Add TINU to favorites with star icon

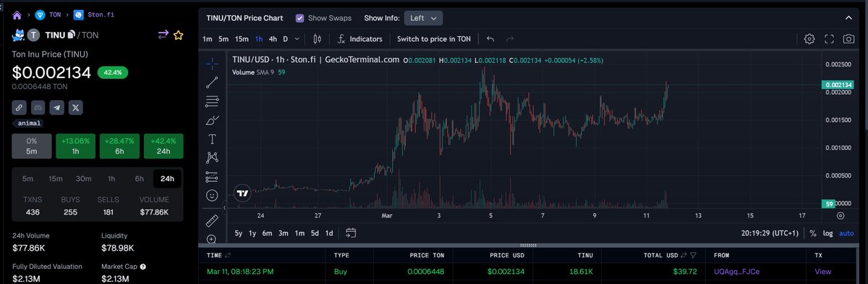point(178,35)
